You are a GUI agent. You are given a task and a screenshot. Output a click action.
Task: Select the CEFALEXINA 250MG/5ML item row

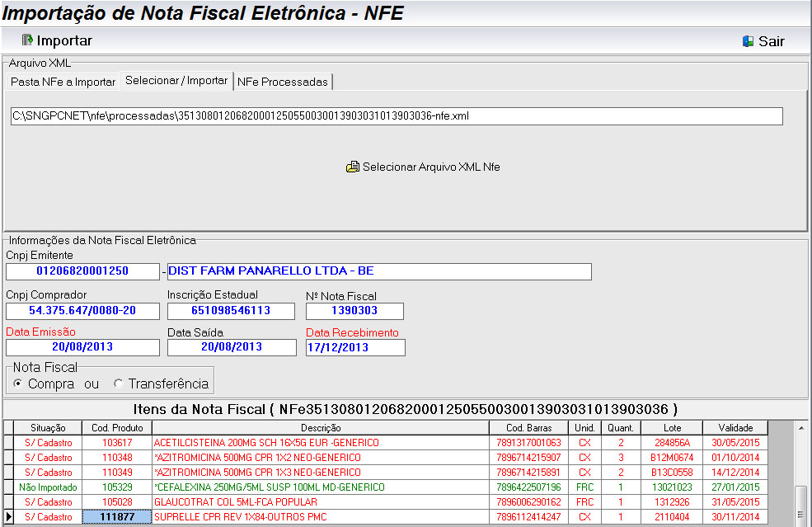coord(321,487)
